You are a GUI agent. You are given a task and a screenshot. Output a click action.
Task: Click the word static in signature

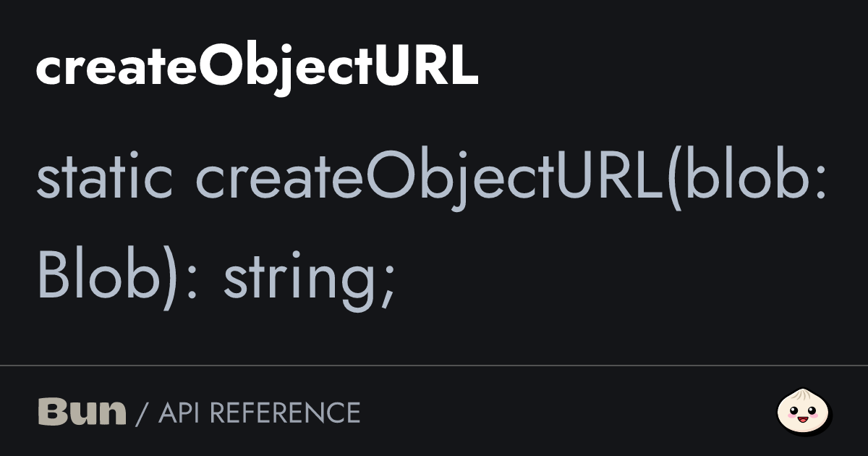click(105, 177)
